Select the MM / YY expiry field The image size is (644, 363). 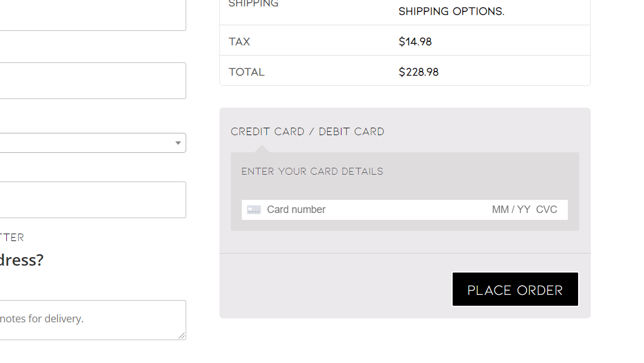[x=511, y=210]
